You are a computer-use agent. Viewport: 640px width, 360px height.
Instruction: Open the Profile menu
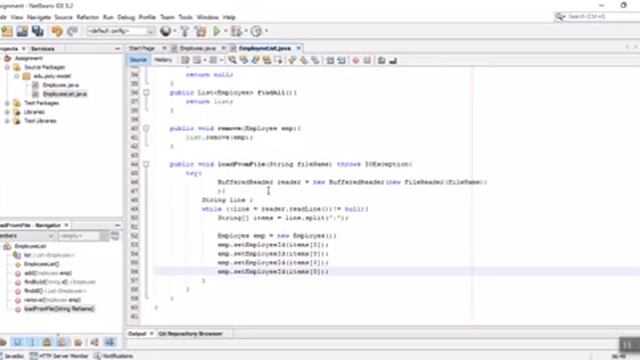pyautogui.click(x=147, y=17)
